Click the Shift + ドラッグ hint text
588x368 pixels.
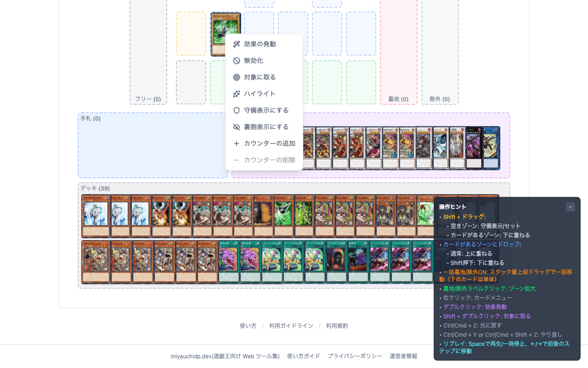point(464,217)
